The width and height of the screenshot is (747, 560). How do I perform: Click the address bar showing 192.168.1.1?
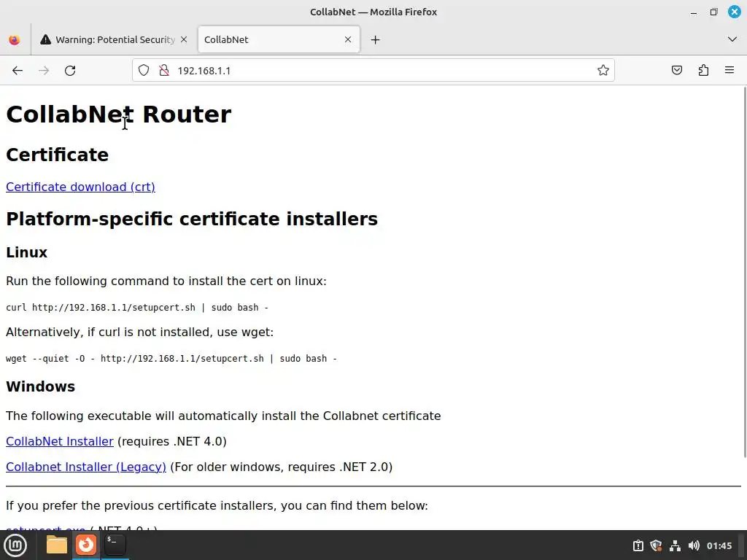coord(373,71)
